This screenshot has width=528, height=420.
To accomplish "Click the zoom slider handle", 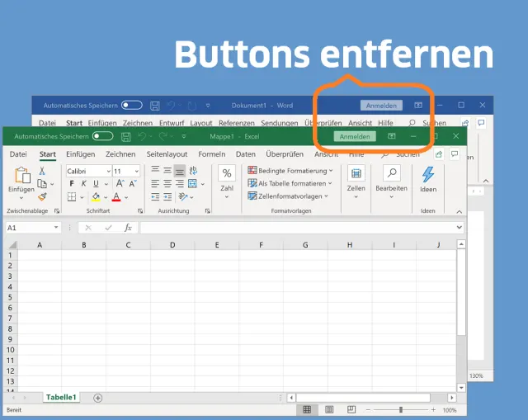I will 401,409.
